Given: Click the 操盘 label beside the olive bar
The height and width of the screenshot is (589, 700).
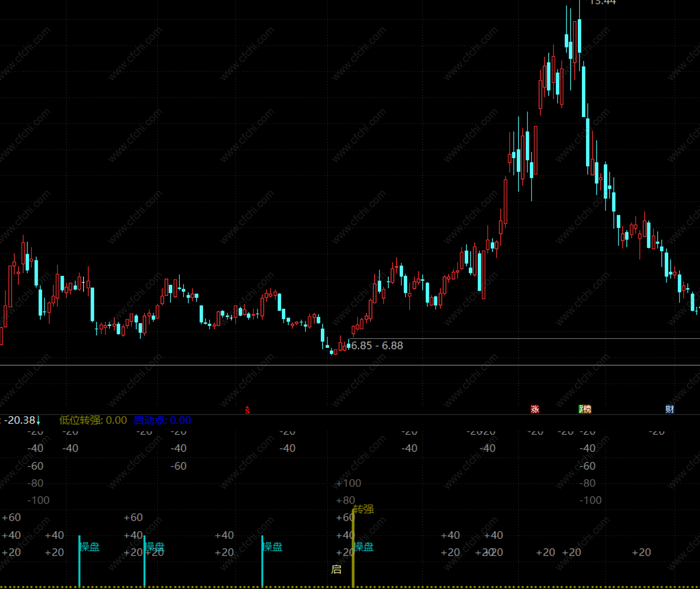Looking at the screenshot, I should click(x=364, y=547).
